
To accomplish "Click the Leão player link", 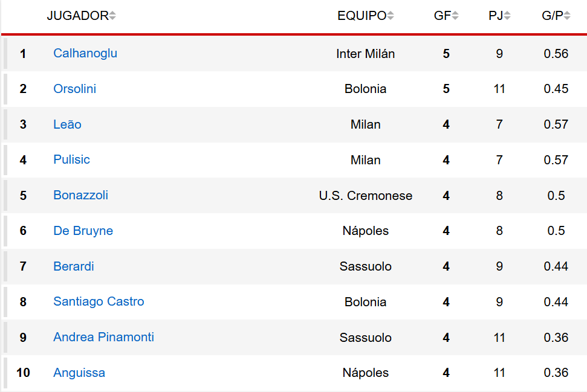I will pos(67,124).
